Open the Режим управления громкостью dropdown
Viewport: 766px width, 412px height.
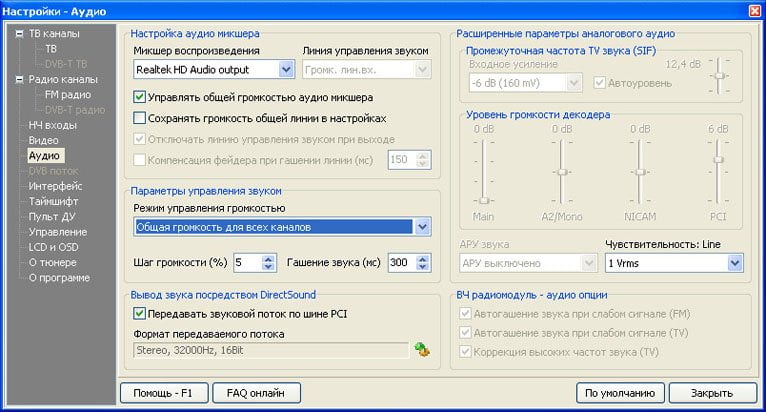tap(422, 227)
